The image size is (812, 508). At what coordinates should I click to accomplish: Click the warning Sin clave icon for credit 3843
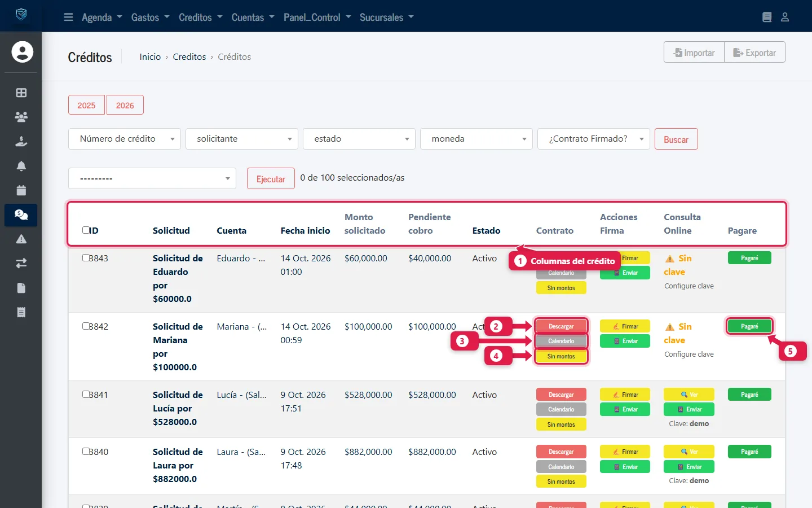[670, 259]
